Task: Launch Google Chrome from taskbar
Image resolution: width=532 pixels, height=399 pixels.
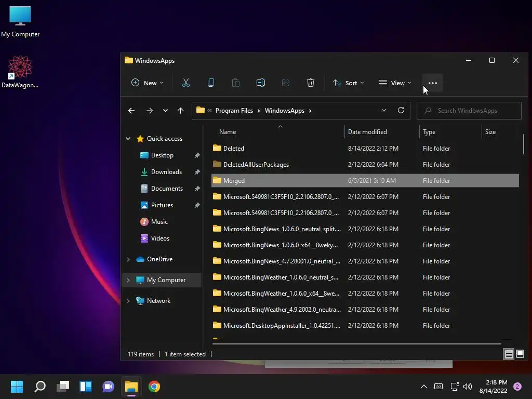Action: pos(154,387)
